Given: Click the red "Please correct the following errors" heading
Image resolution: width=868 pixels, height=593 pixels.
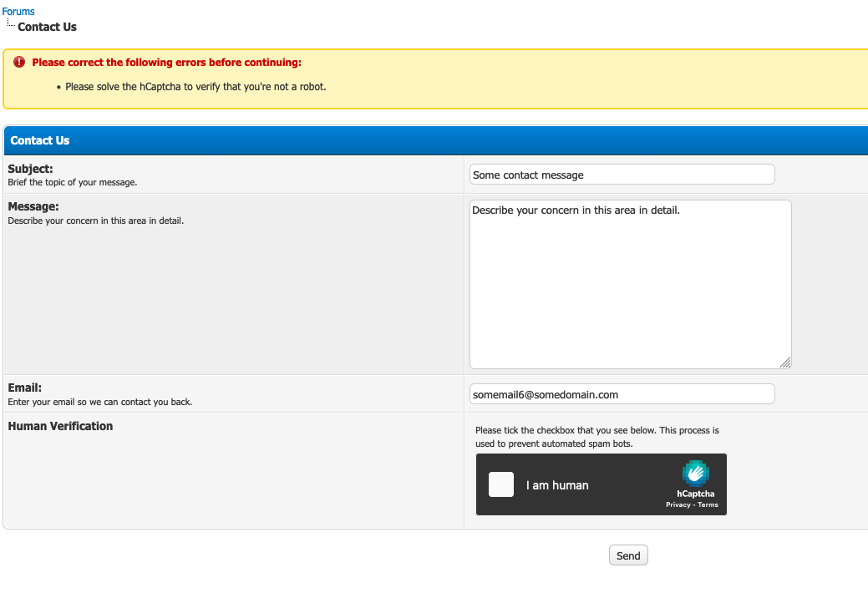Looking at the screenshot, I should [166, 63].
